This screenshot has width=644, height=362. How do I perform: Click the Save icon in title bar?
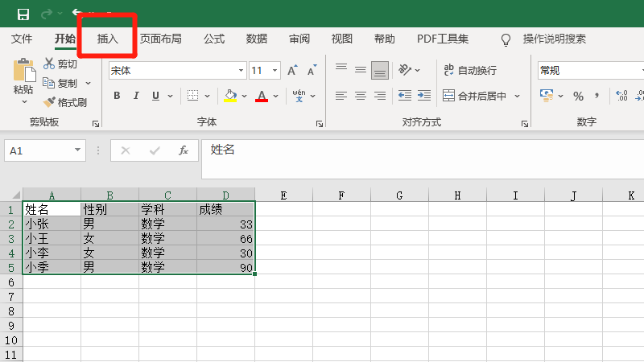click(x=23, y=14)
